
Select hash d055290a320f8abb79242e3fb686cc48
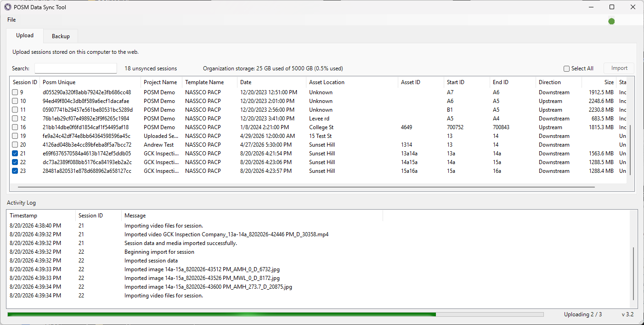point(87,92)
